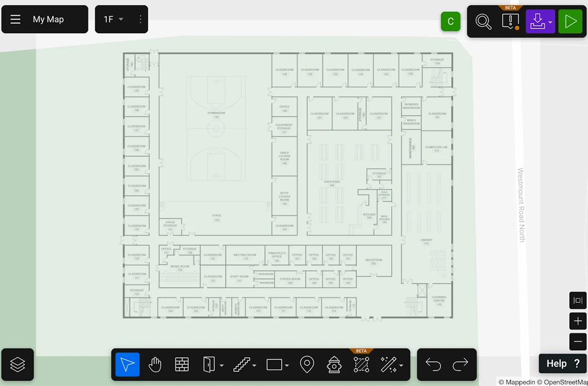Click the green C user avatar
The height and width of the screenshot is (386, 588).
450,22
